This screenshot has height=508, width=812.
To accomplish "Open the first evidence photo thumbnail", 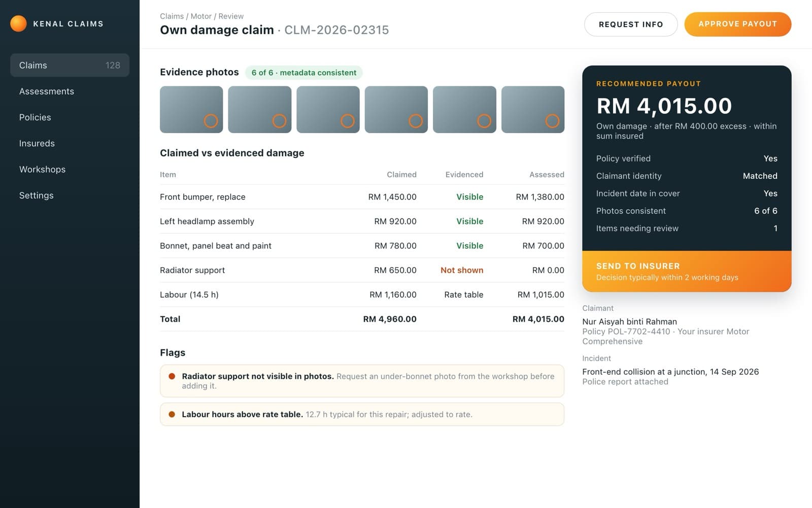I will (191, 109).
